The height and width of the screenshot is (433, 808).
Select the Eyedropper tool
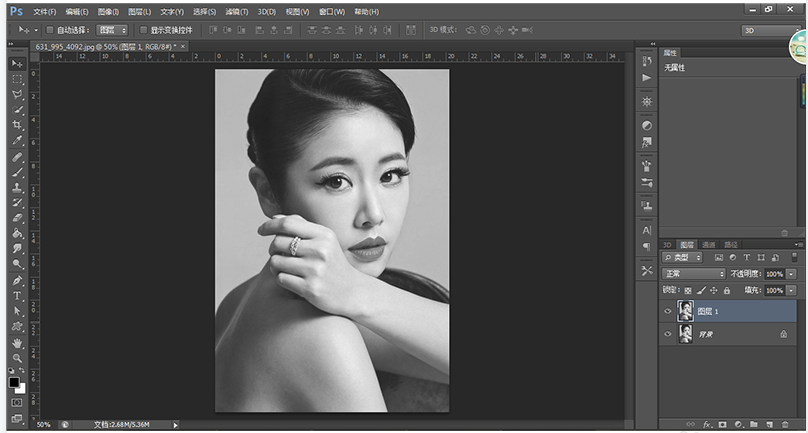coord(17,141)
